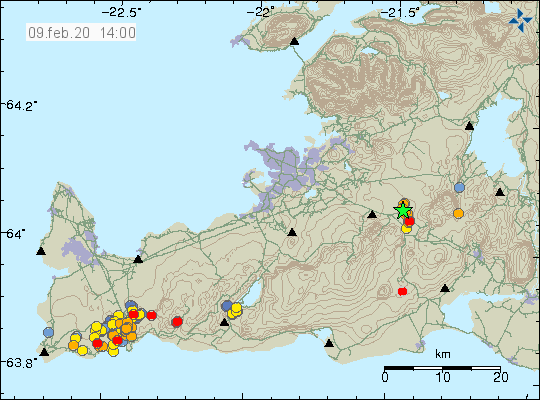
Task: Click the lone red marker between the two clusters
Action: pyautogui.click(x=177, y=321)
